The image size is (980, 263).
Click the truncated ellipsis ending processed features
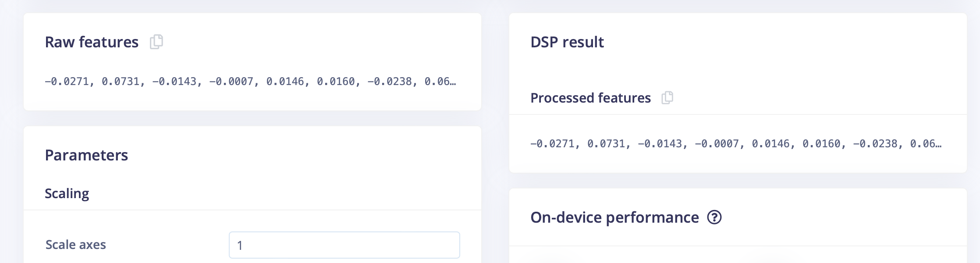pos(938,144)
